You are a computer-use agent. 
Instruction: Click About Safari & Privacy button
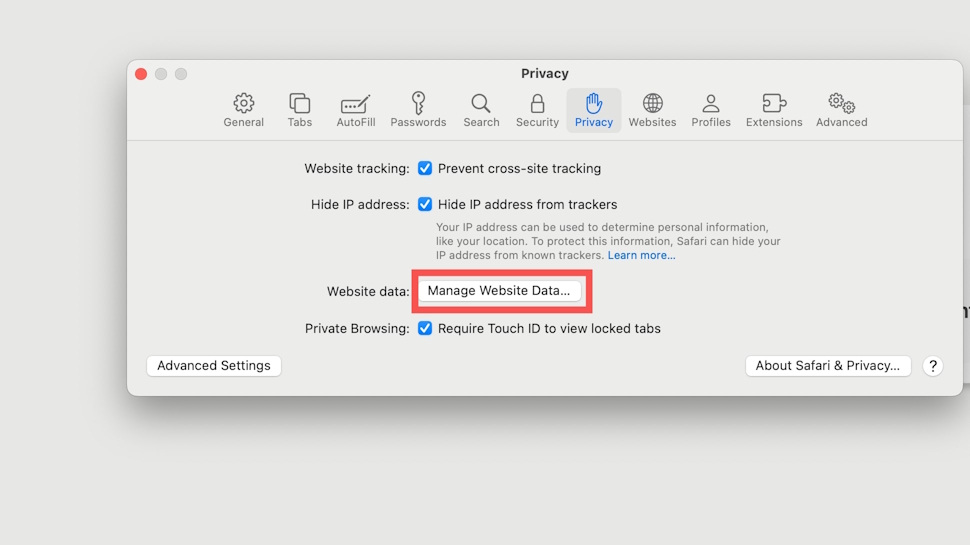point(828,366)
